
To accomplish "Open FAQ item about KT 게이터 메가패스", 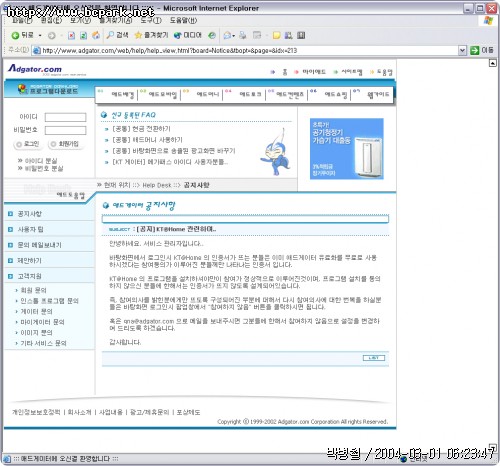I will (x=170, y=162).
